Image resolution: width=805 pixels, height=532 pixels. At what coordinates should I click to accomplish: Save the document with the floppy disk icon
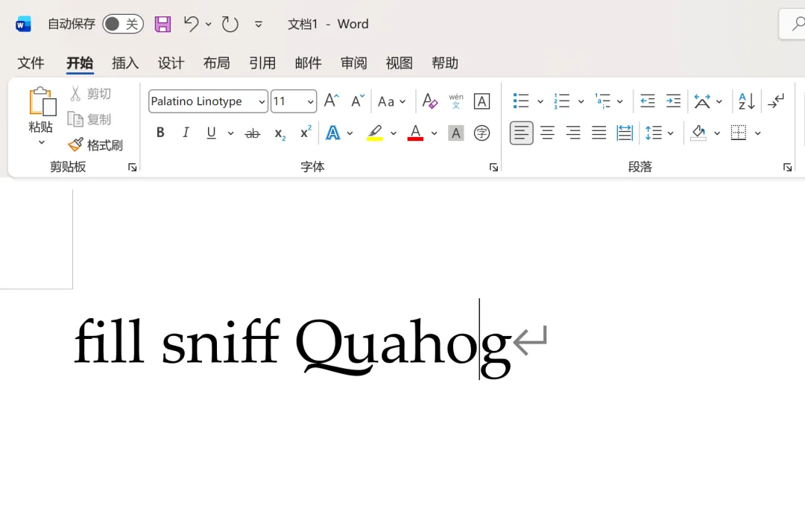pos(162,24)
